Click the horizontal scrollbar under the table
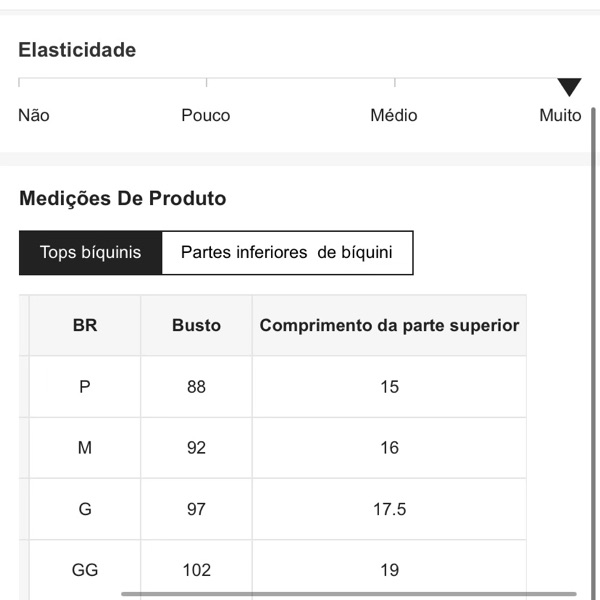This screenshot has height=600, width=600. [348, 594]
